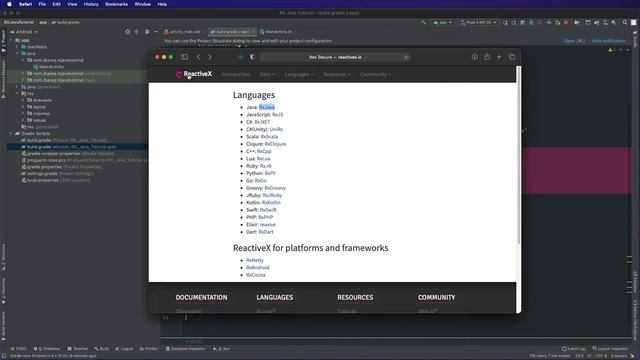Open the Logcat tool window
The image size is (640, 360).
[x=124, y=349]
